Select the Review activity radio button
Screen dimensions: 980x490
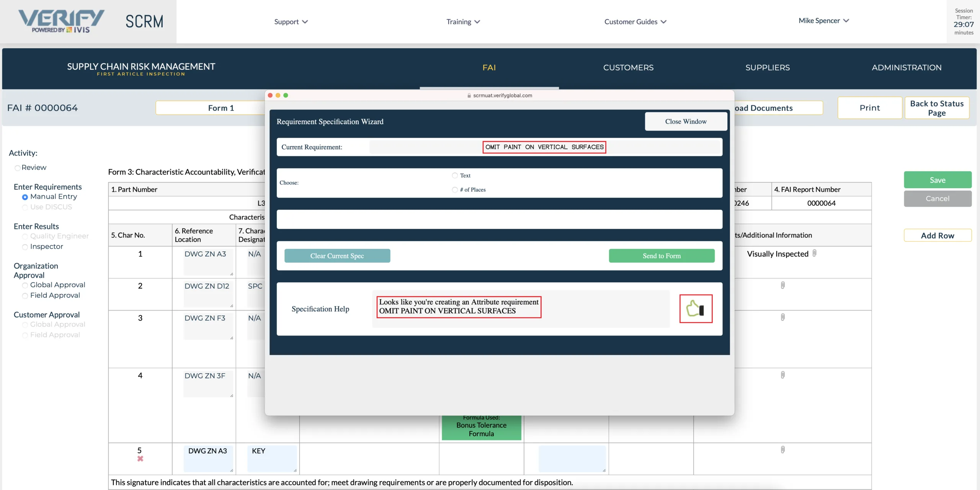coord(17,168)
